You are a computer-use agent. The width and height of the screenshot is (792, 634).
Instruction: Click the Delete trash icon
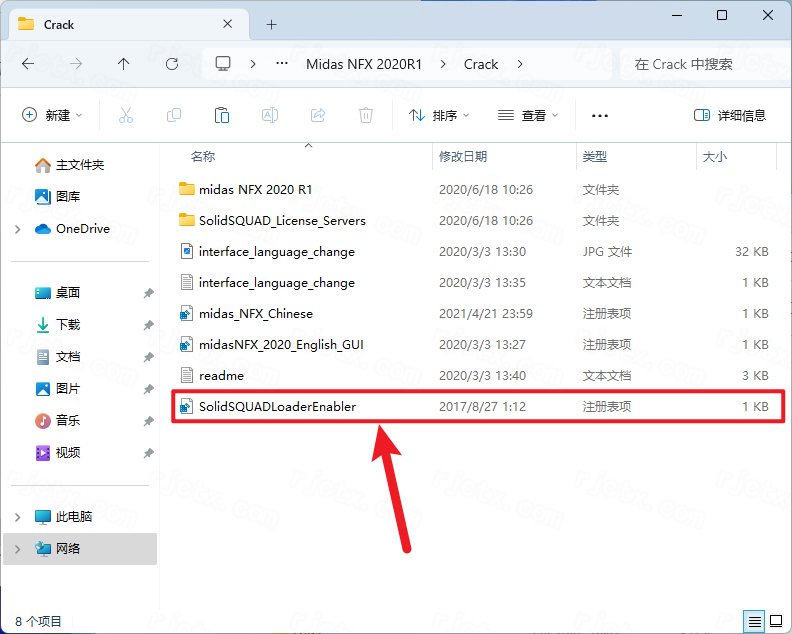(x=366, y=115)
